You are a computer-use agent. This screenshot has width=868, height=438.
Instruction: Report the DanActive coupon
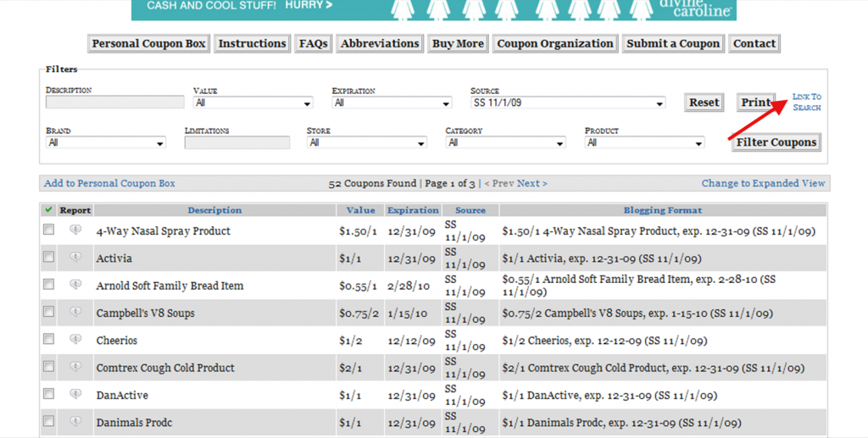click(75, 394)
